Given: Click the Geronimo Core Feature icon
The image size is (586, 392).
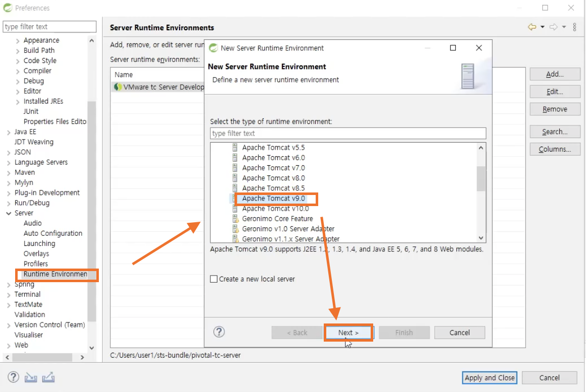Looking at the screenshot, I should click(x=236, y=218).
